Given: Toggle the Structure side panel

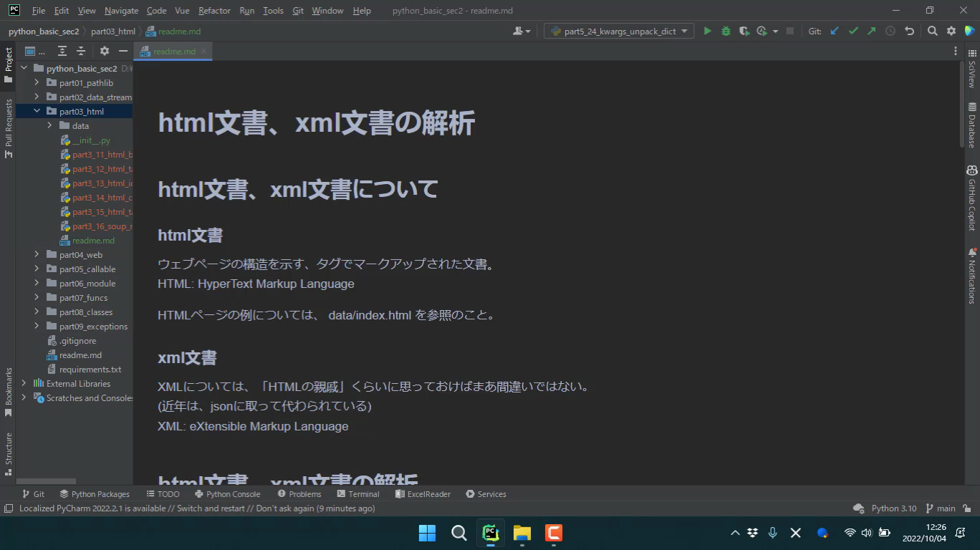Looking at the screenshot, I should click(9, 453).
